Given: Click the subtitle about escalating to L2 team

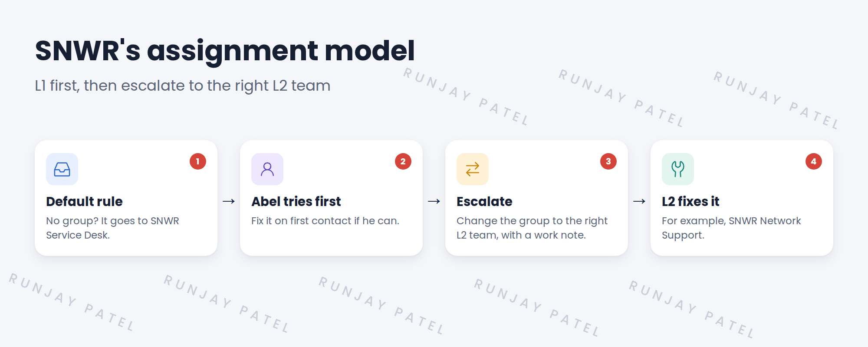Looking at the screenshot, I should [183, 86].
